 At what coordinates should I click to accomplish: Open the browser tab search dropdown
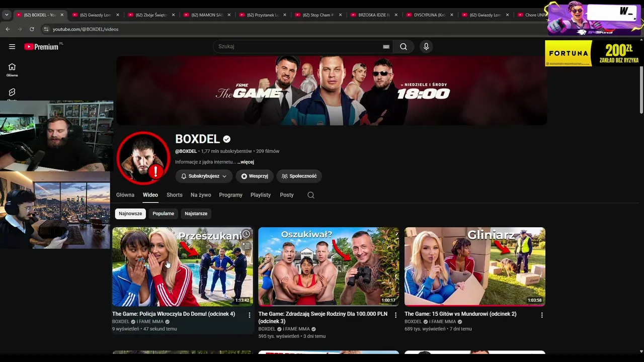(x=7, y=15)
